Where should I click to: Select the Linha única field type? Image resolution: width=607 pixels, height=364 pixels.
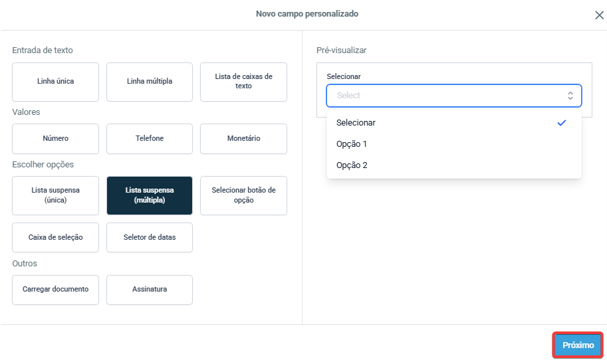point(55,82)
